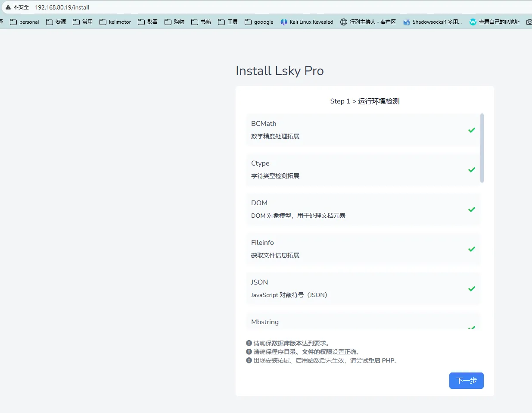
Task: Click the Kali Linux Revealed favicon
Action: [x=284, y=22]
